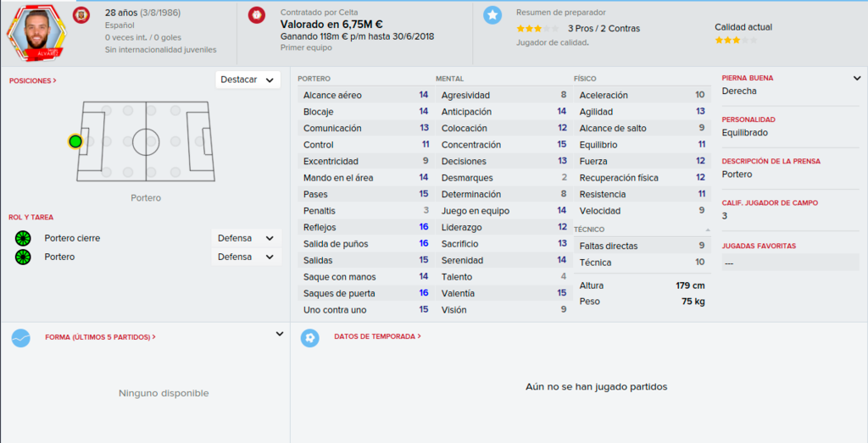Click the blue form graph icon
The image size is (868, 443).
pyautogui.click(x=21, y=338)
